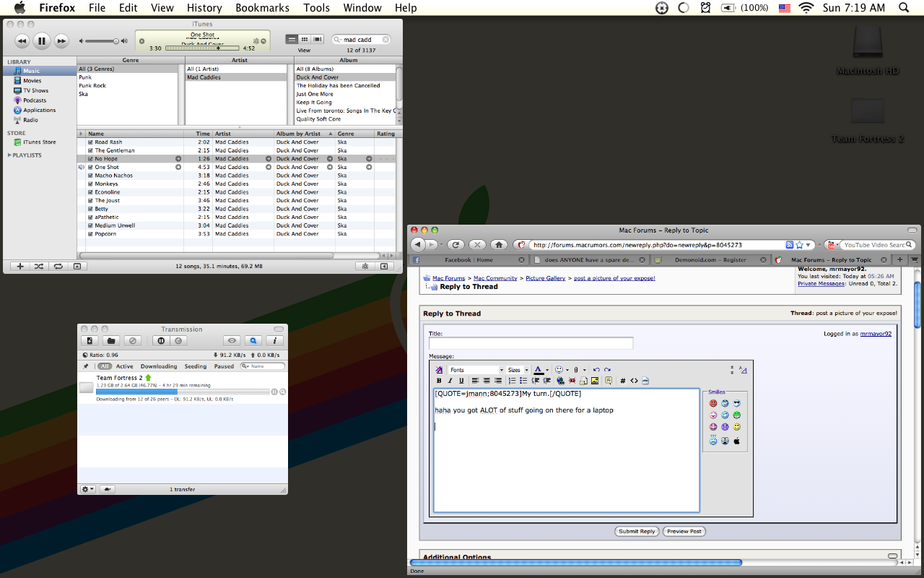Screen dimensions: 924x578
Task: Click undo arrow in reply editor
Action: 596,370
